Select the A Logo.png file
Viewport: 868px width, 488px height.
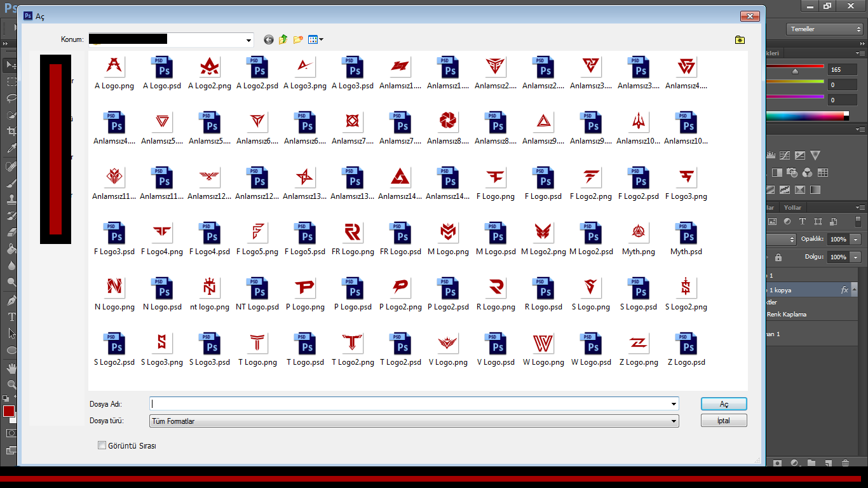(x=114, y=74)
